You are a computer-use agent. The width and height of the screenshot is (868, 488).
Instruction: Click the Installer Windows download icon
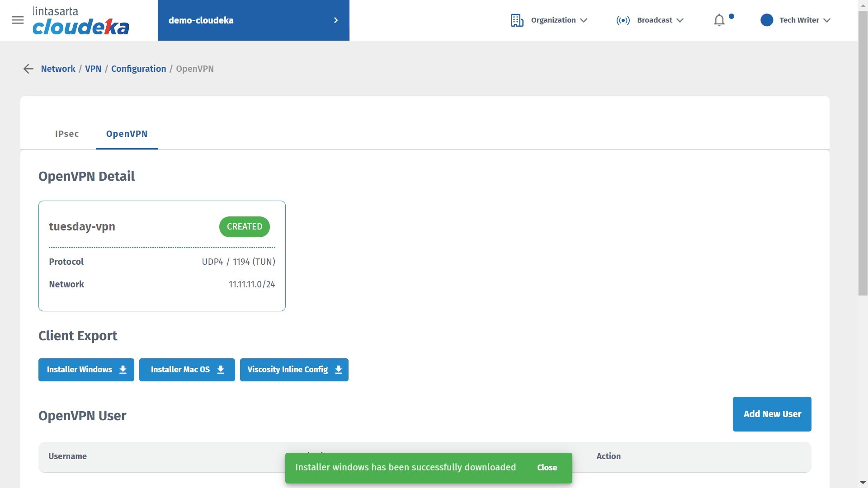coord(123,370)
